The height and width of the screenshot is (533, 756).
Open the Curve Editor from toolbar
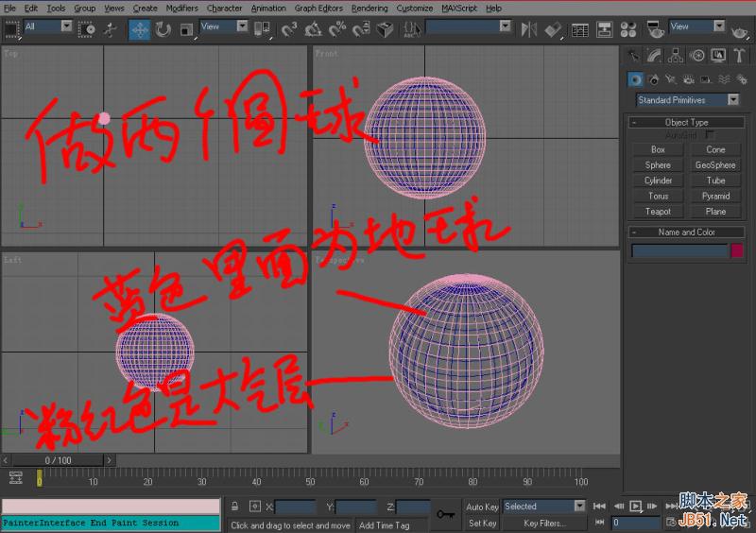pos(580,30)
